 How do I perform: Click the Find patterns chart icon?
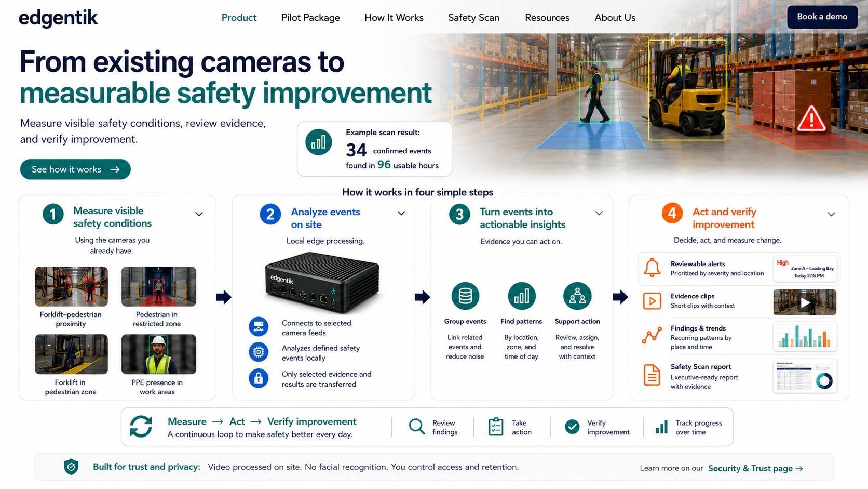tap(521, 296)
